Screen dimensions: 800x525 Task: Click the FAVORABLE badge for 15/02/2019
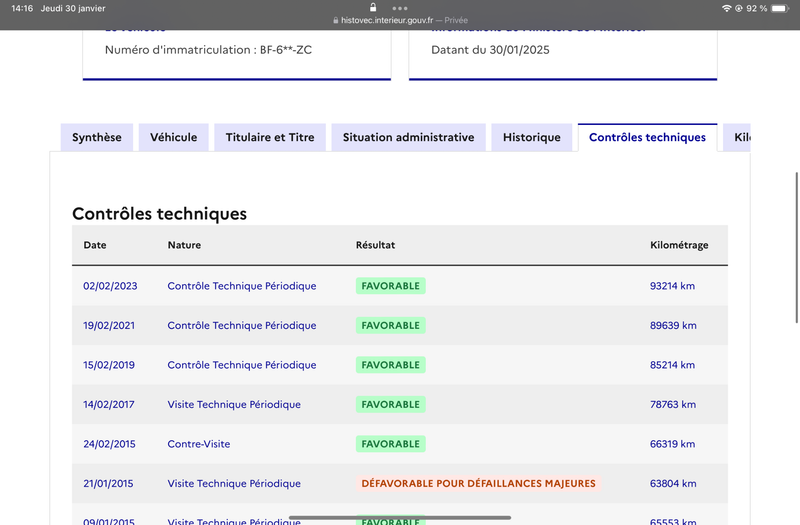391,365
